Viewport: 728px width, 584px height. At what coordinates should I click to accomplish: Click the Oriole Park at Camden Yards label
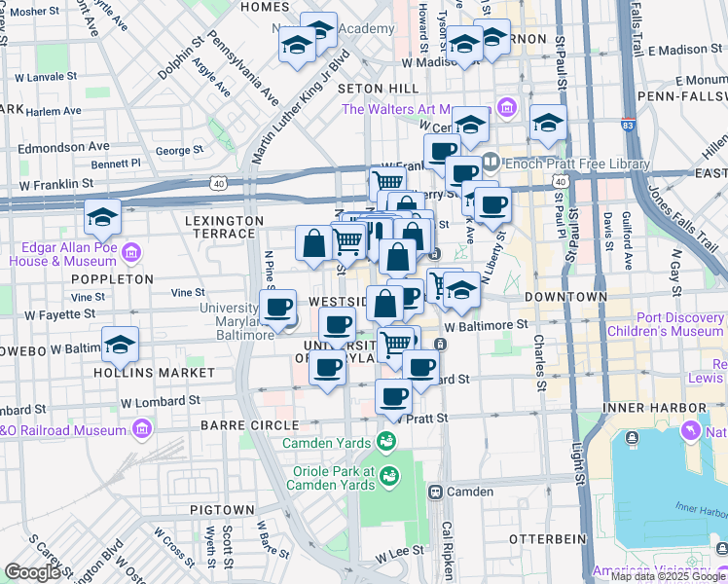(x=331, y=478)
